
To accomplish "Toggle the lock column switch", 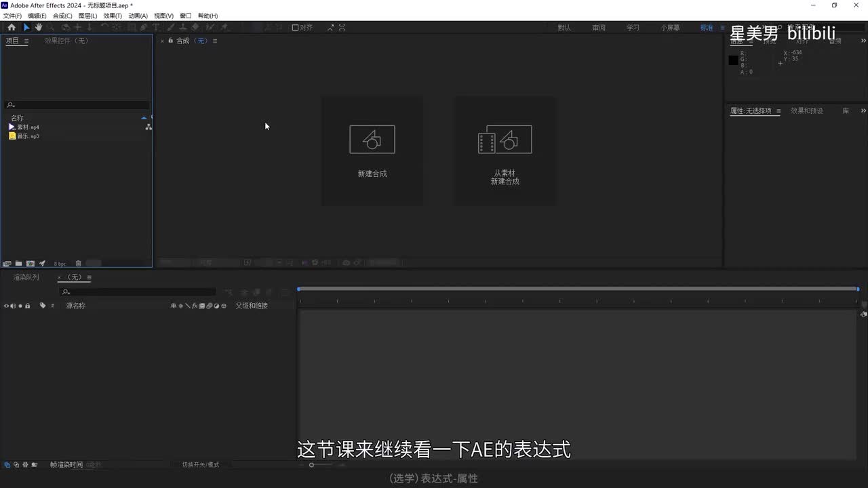I will pos(27,306).
